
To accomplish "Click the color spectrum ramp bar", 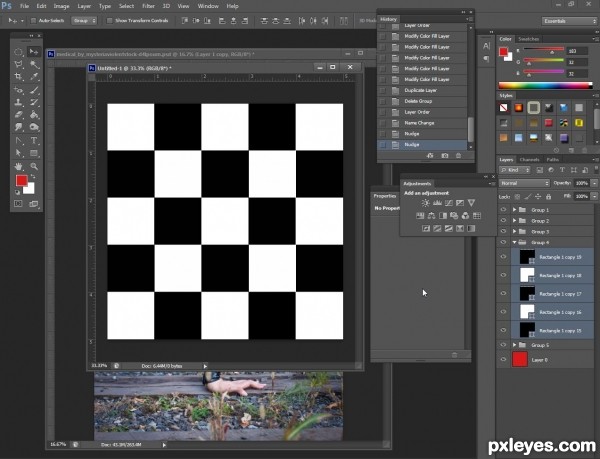I will click(x=545, y=85).
